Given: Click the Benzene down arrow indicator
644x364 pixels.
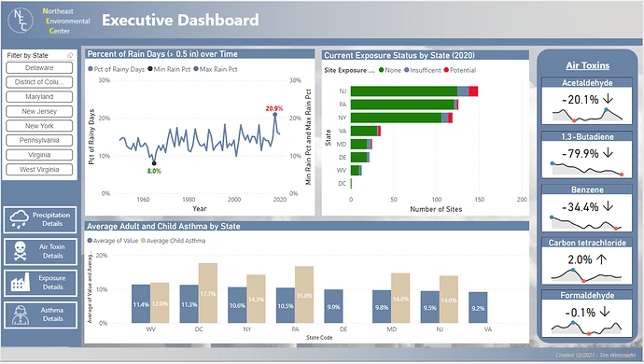Looking at the screenshot, I should [608, 206].
